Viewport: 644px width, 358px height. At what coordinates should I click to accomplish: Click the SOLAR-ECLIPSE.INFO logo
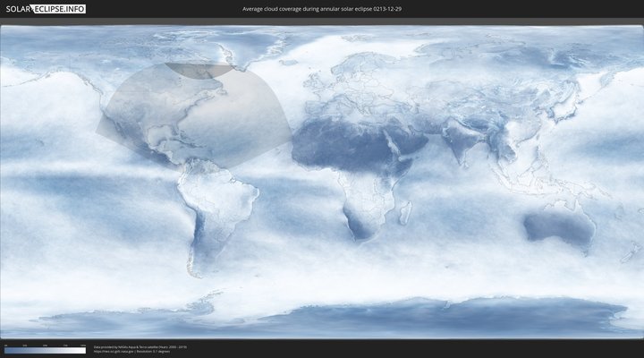(x=46, y=9)
